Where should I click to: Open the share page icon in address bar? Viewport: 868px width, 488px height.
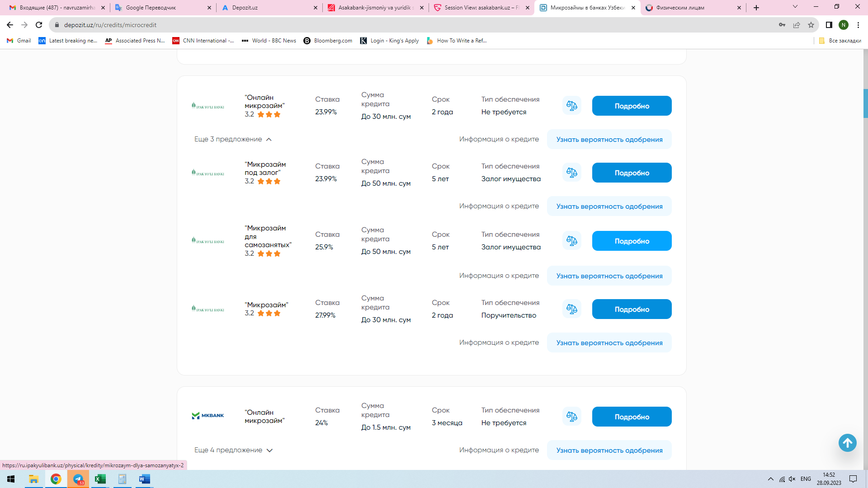[797, 25]
